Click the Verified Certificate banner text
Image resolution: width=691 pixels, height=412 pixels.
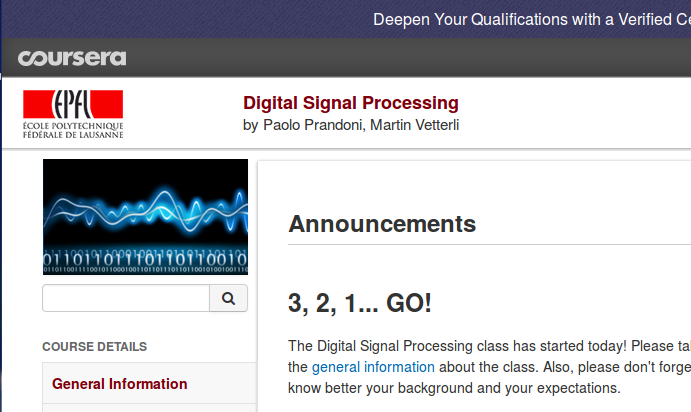pos(530,19)
